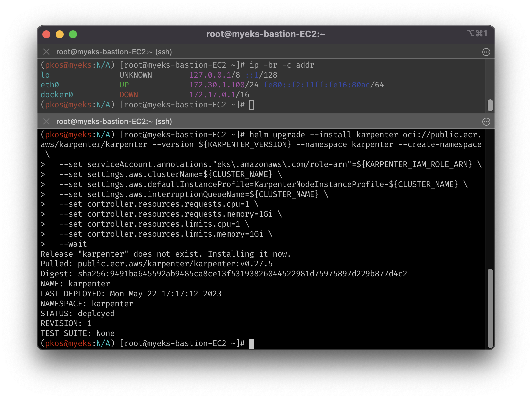Screen dimensions: 532x399
Task: Click the 'NAME: karpenter' output line
Action: tap(75, 284)
